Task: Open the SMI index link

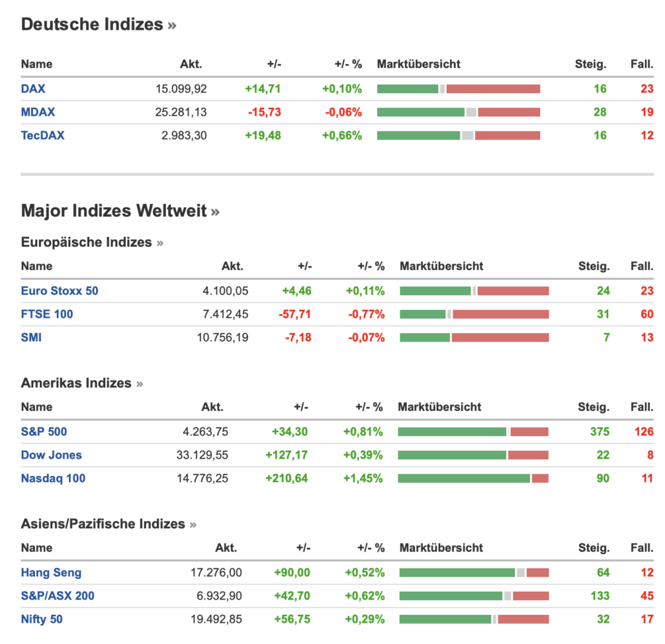Action: (32, 337)
